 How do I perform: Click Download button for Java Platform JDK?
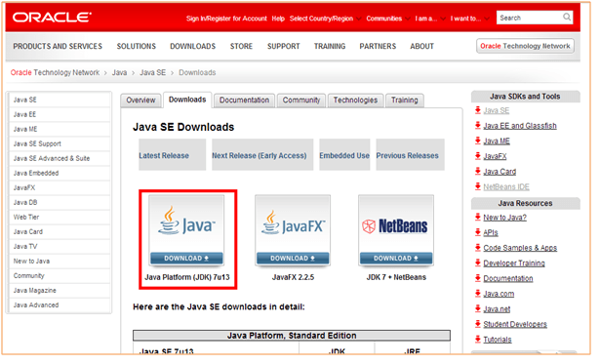(186, 259)
